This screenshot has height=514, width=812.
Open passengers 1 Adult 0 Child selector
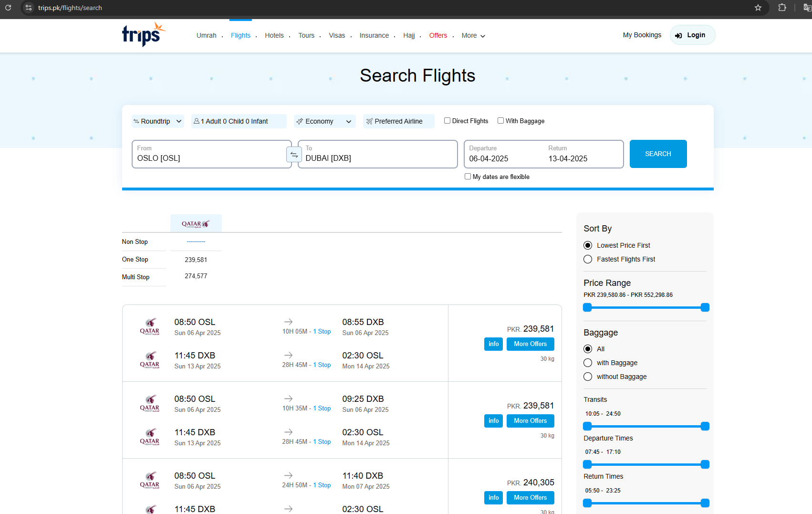point(239,121)
